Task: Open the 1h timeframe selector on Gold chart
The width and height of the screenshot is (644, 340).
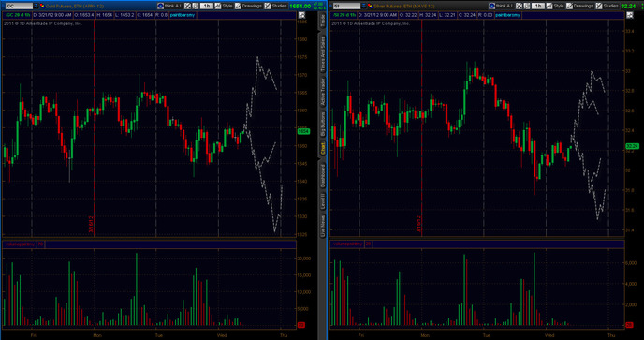Action: pyautogui.click(x=207, y=6)
